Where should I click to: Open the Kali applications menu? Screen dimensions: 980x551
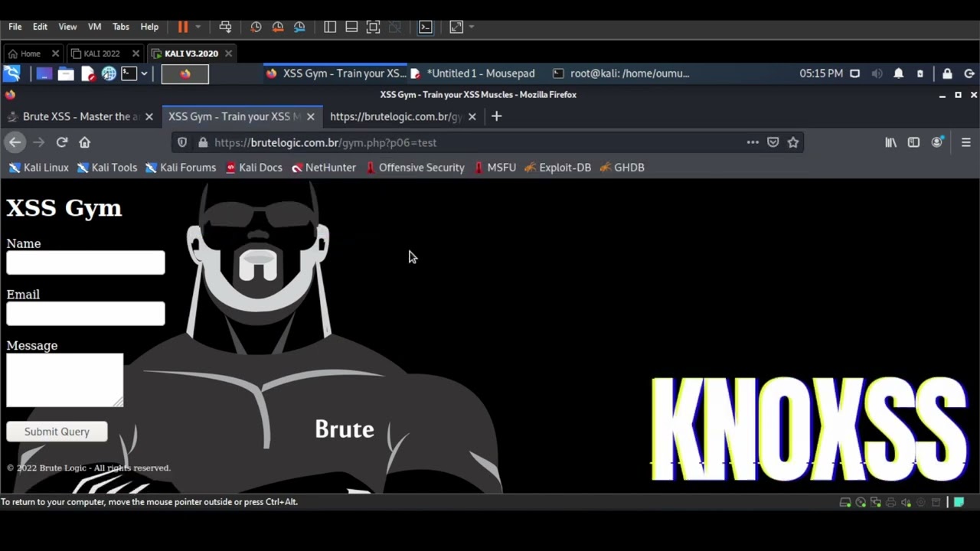[x=11, y=73]
